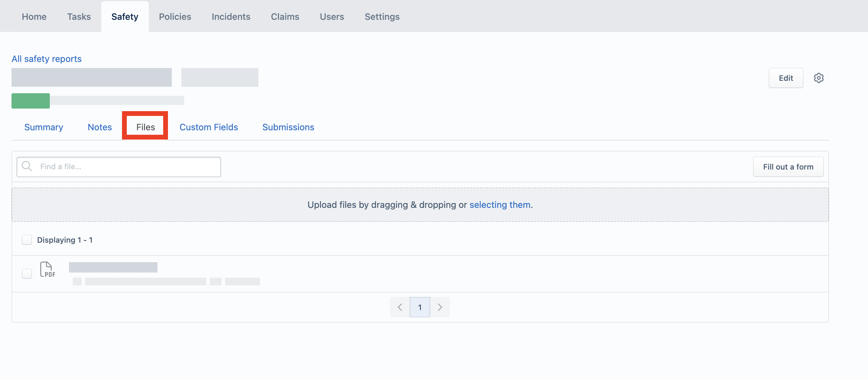The width and height of the screenshot is (868, 380).
Task: Open the Home tab
Action: [34, 17]
